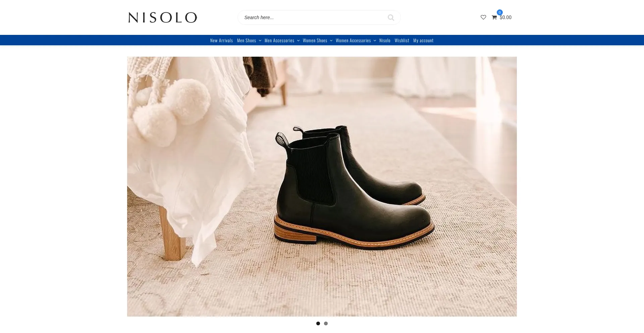Open the New Arrivals menu item
This screenshot has width=644, height=333.
pyautogui.click(x=221, y=41)
